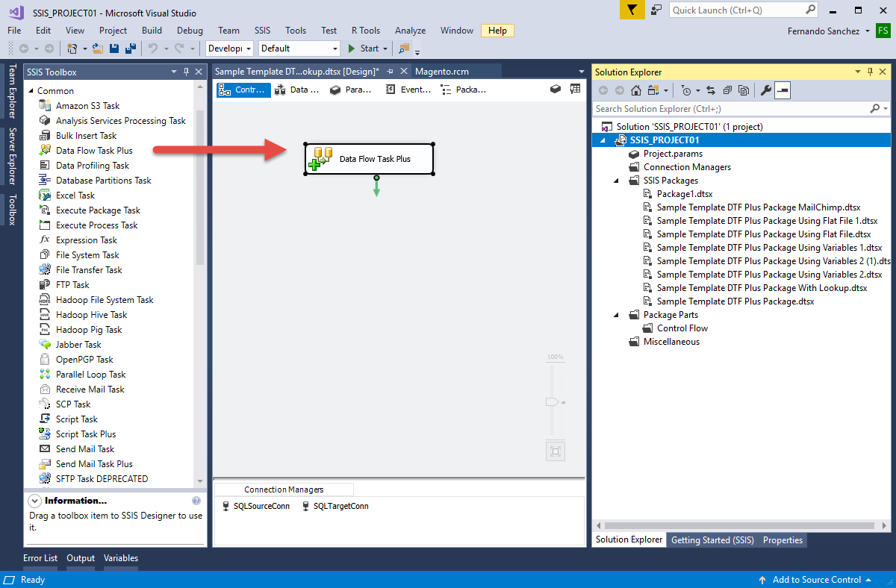
Task: Click the Undo toolbar icon
Action: 152,48
